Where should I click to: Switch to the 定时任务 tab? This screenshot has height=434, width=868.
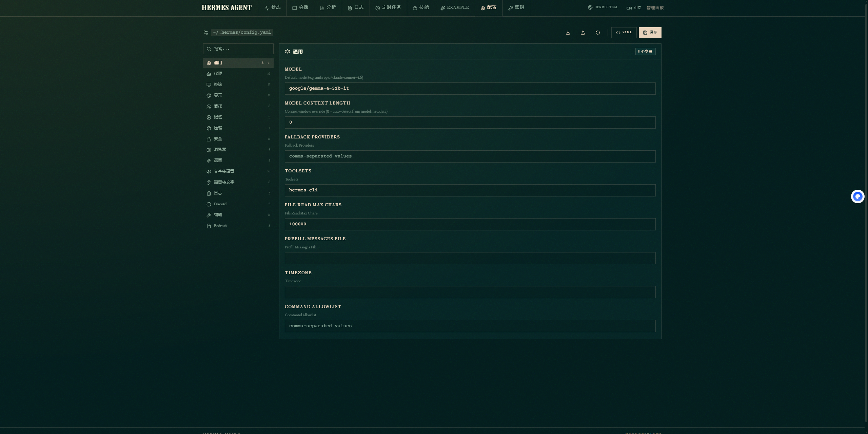coord(388,7)
